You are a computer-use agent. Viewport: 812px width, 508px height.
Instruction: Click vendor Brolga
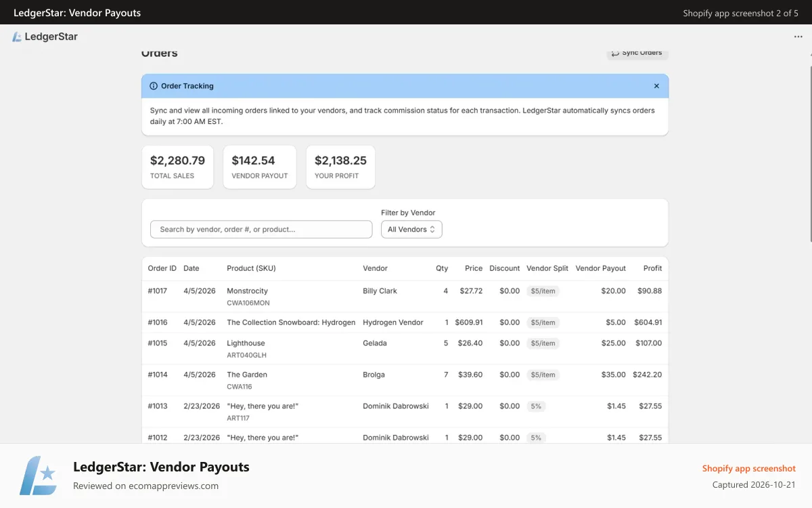point(374,375)
